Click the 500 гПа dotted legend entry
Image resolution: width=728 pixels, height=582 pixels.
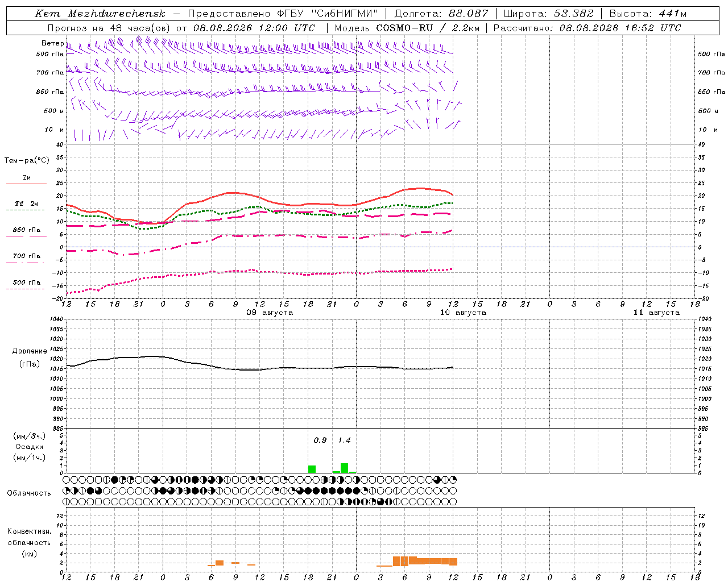click(26, 285)
